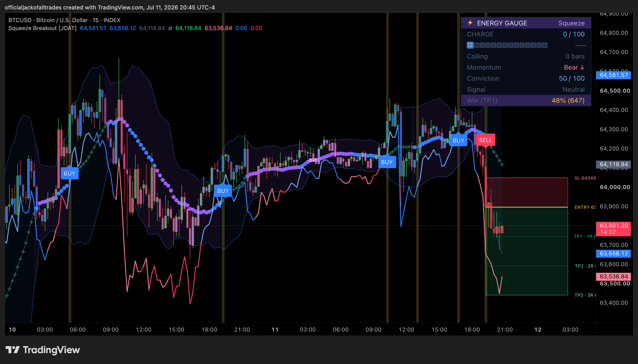This screenshot has width=638, height=364.
Task: Click the 64,800.00 price axis label
Action: [x=614, y=33]
